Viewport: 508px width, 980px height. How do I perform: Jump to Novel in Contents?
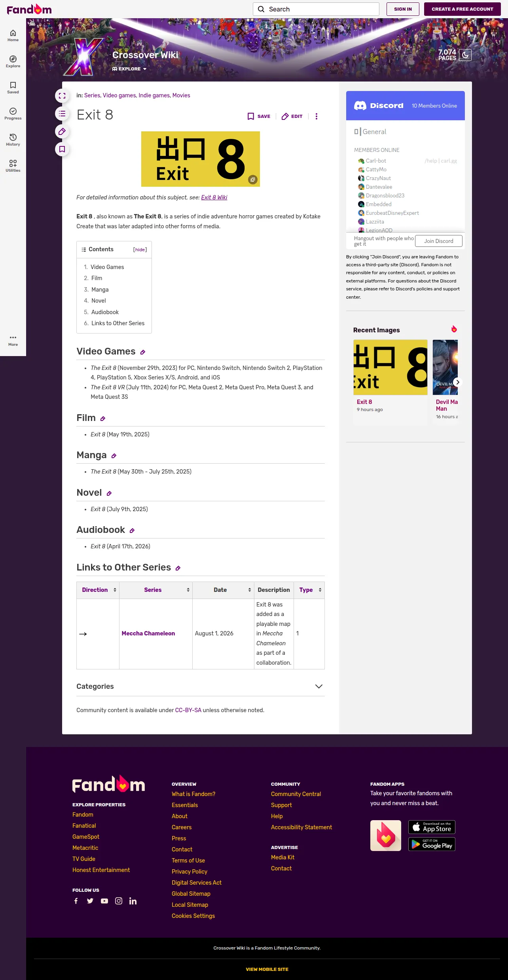pos(99,301)
